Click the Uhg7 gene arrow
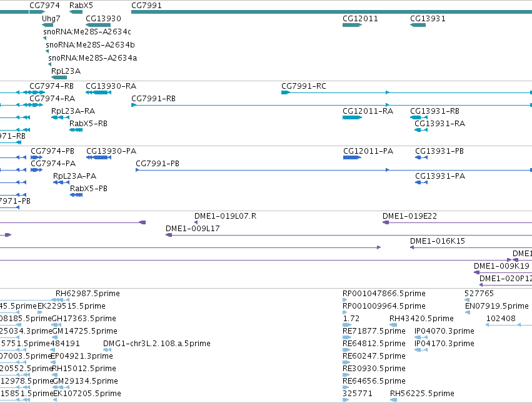Viewport: 532px width, 403px height. 48,25
